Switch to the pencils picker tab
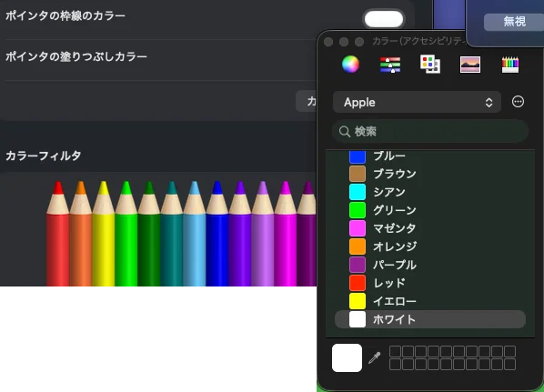This screenshot has width=544, height=392. point(510,65)
